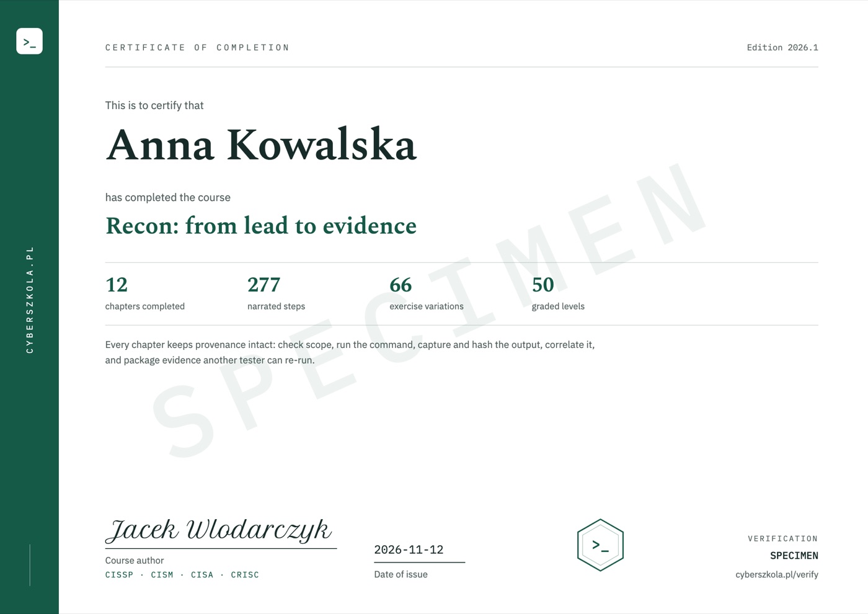Select the "chapters completed" label
The width and height of the screenshot is (868, 614).
coord(145,306)
